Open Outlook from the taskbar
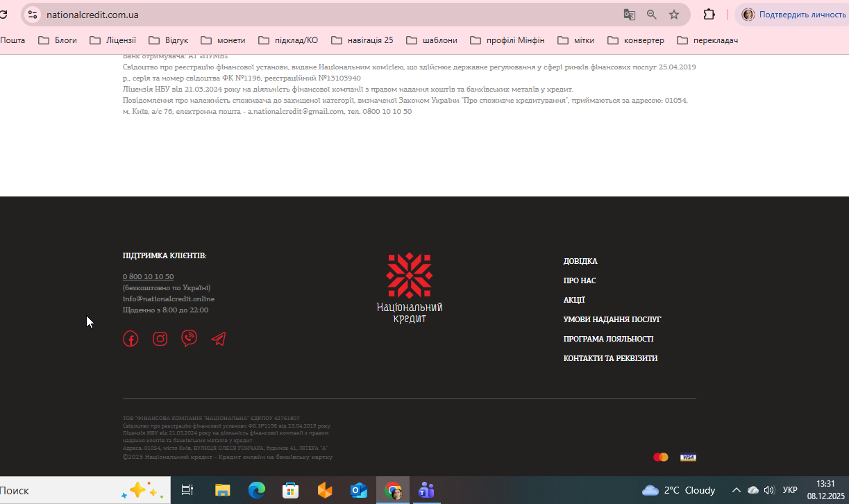 pos(359,490)
